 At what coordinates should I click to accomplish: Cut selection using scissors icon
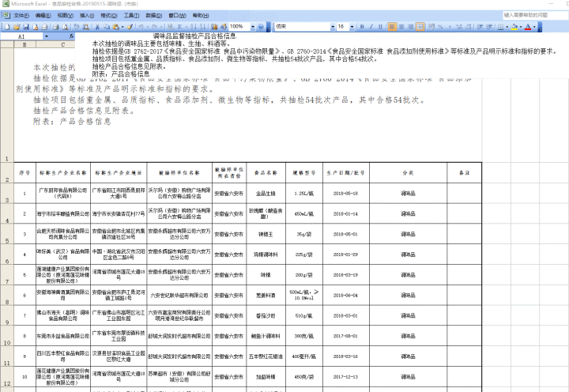click(97, 27)
